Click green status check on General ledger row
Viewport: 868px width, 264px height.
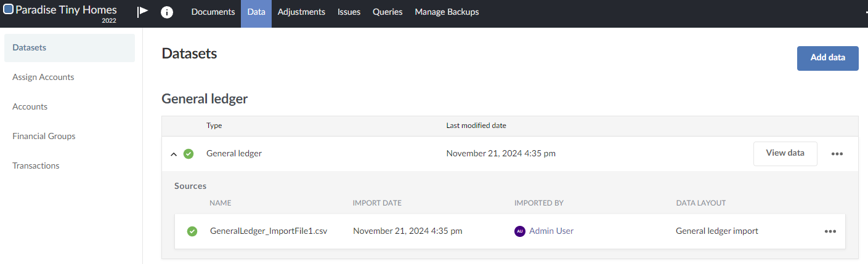(189, 154)
